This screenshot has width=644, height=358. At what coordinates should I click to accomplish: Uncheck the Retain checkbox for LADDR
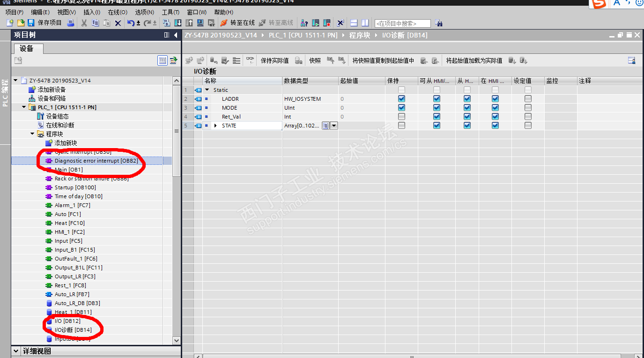click(401, 99)
